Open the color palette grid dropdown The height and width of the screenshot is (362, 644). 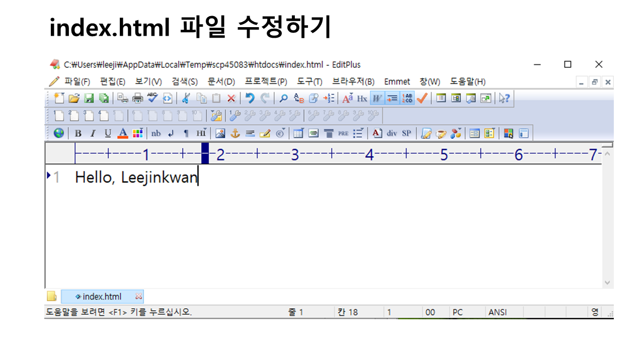(137, 133)
